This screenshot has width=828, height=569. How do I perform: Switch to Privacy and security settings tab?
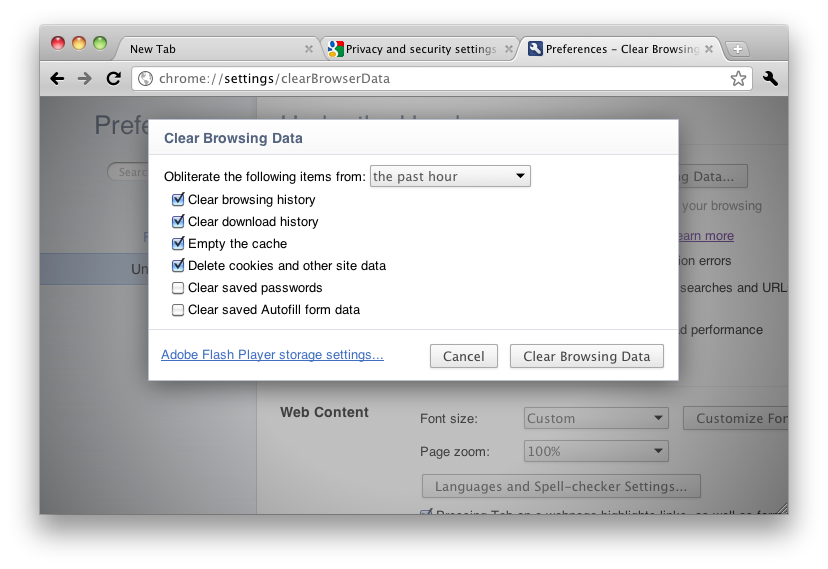[x=420, y=49]
